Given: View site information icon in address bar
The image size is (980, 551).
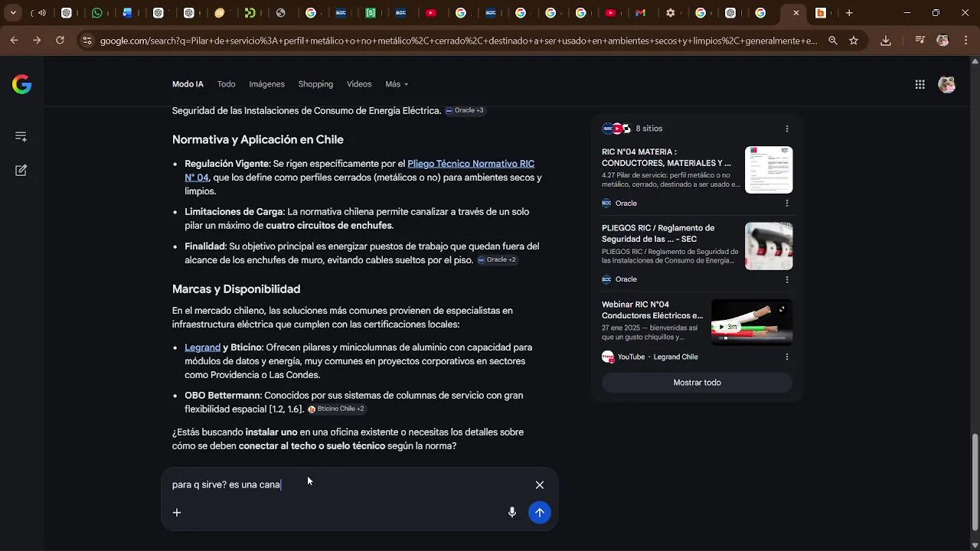Looking at the screenshot, I should (87, 41).
